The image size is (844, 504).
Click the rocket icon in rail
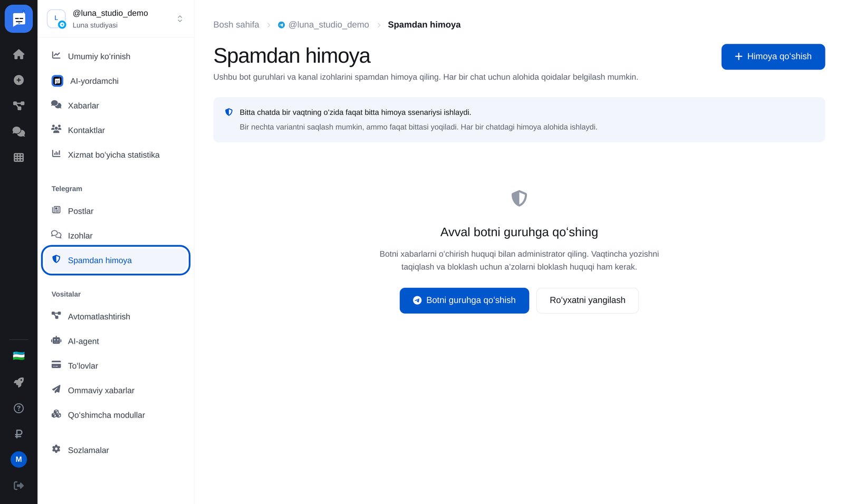pos(18,382)
